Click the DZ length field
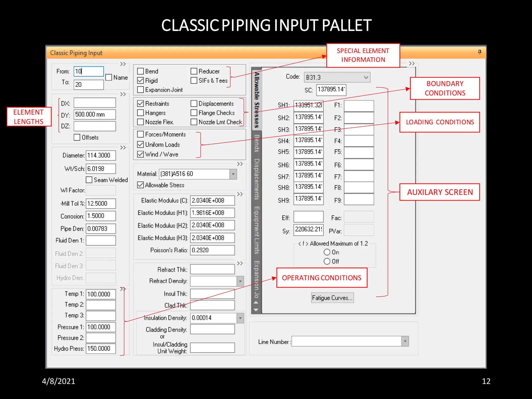 (x=95, y=126)
